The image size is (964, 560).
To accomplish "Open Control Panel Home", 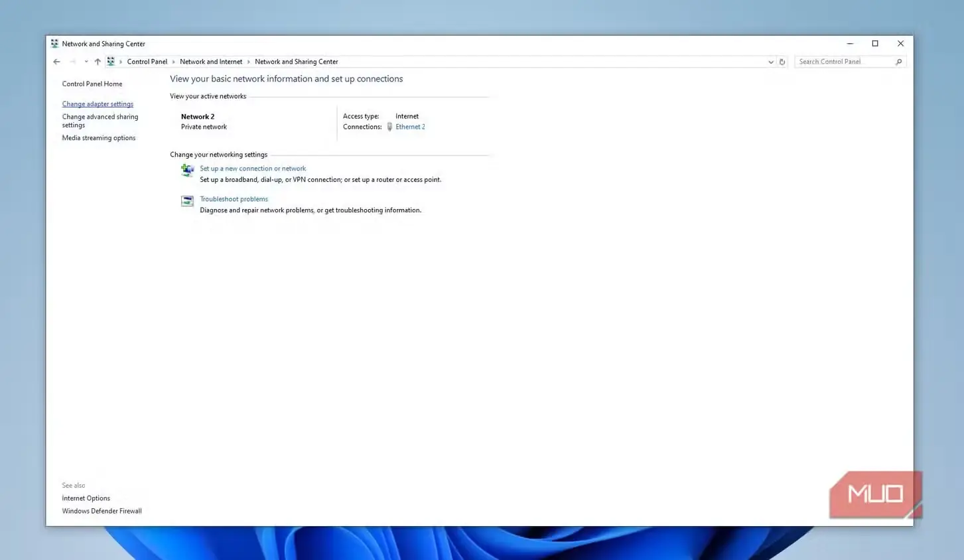I will click(x=92, y=84).
